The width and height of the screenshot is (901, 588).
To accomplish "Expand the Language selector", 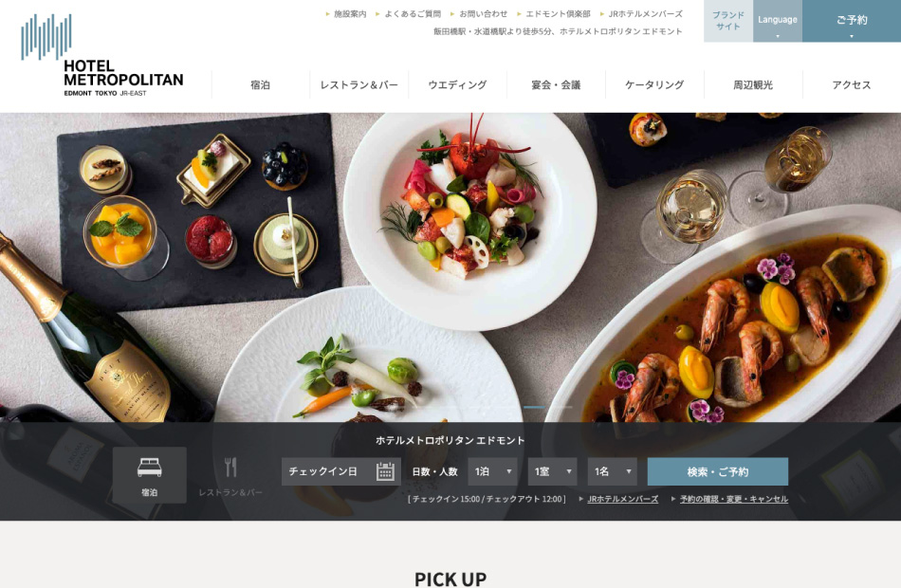I will (778, 21).
